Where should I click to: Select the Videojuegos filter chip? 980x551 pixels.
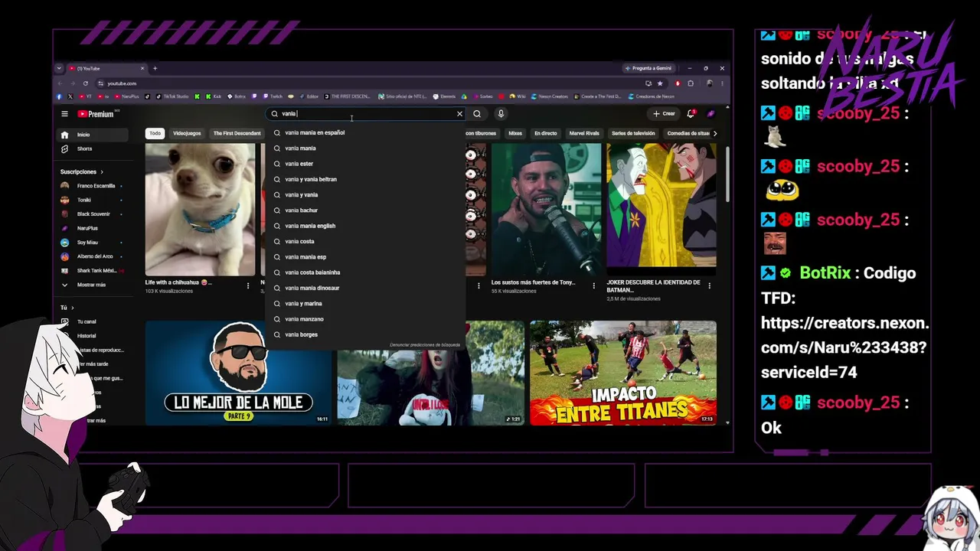[x=187, y=133]
